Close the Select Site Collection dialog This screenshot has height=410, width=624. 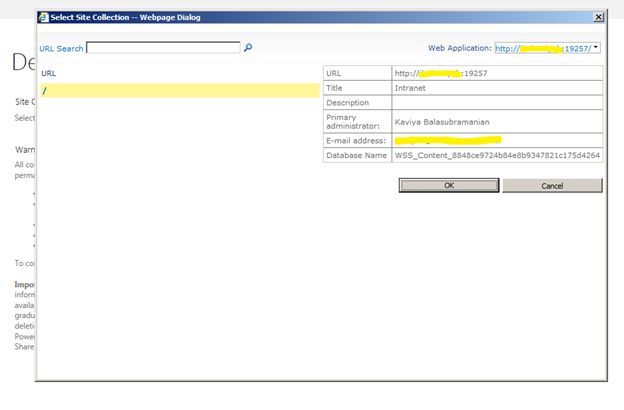[x=598, y=17]
